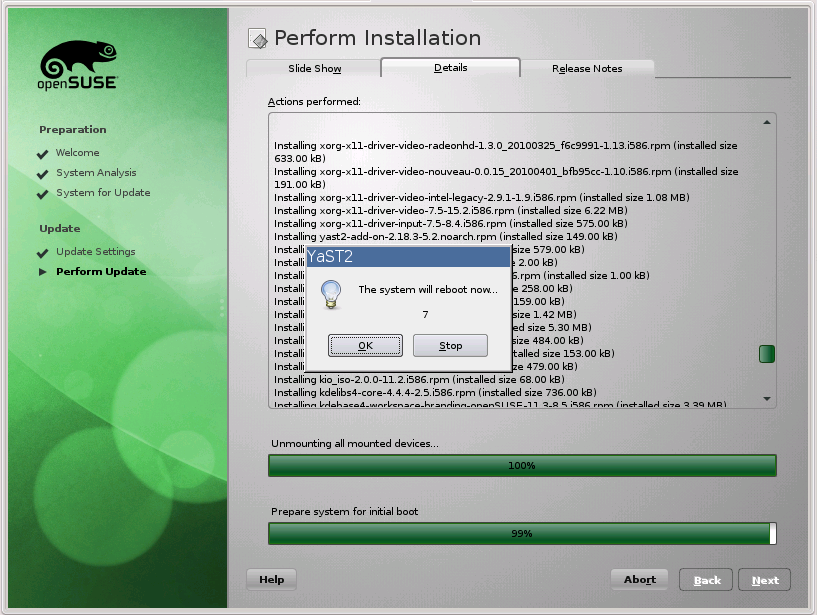Click the 'System for Update' step label
Viewport: 817px width, 615px height.
[103, 192]
